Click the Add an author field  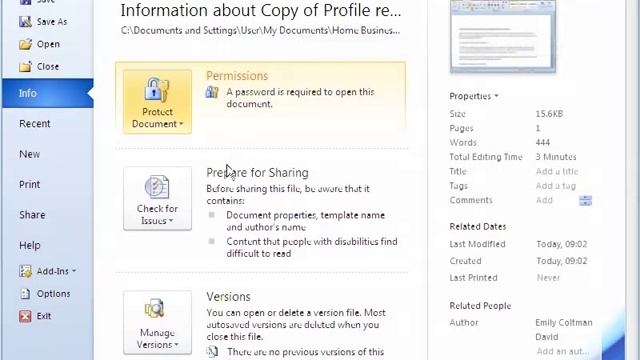pyautogui.click(x=562, y=351)
